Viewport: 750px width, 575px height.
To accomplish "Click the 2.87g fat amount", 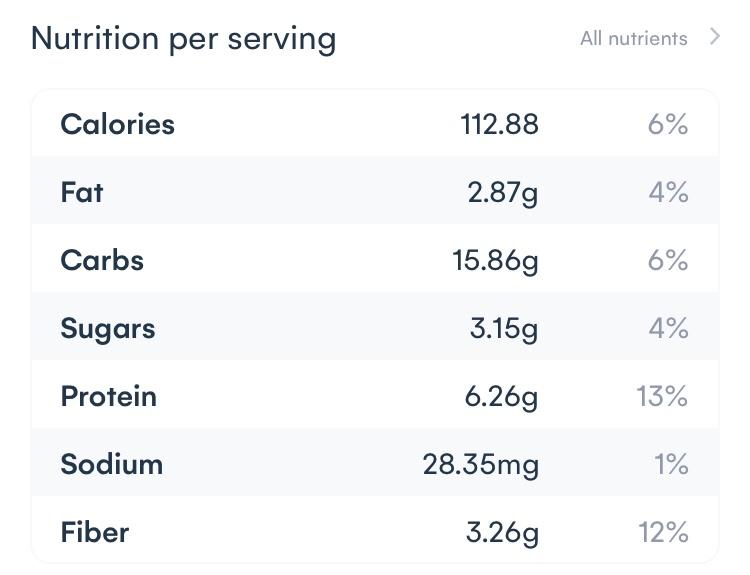I will point(502,193).
